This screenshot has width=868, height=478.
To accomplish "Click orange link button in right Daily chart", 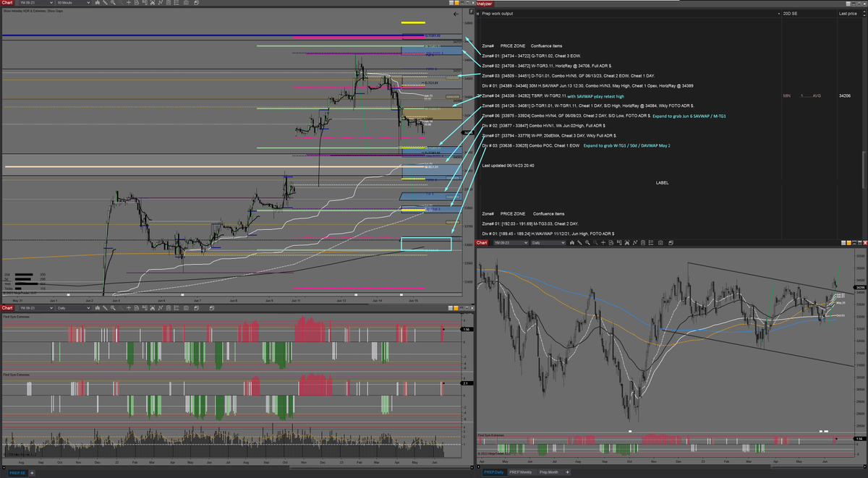I will click(x=849, y=243).
